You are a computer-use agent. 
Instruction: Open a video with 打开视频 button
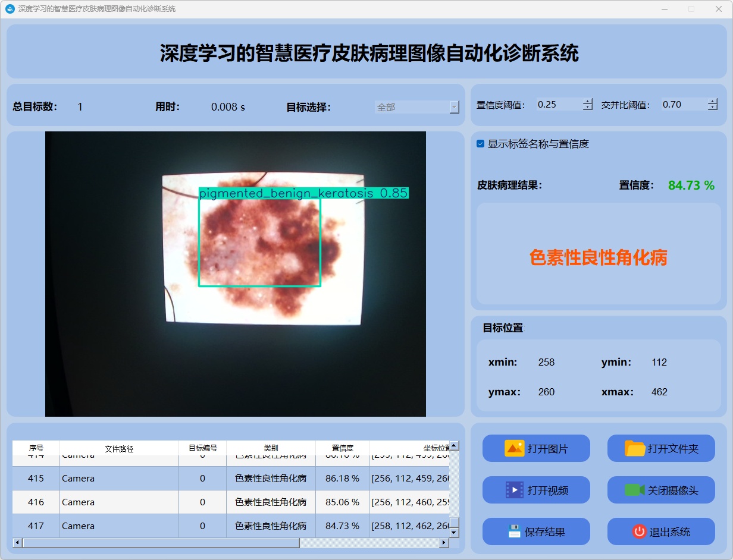pos(536,490)
